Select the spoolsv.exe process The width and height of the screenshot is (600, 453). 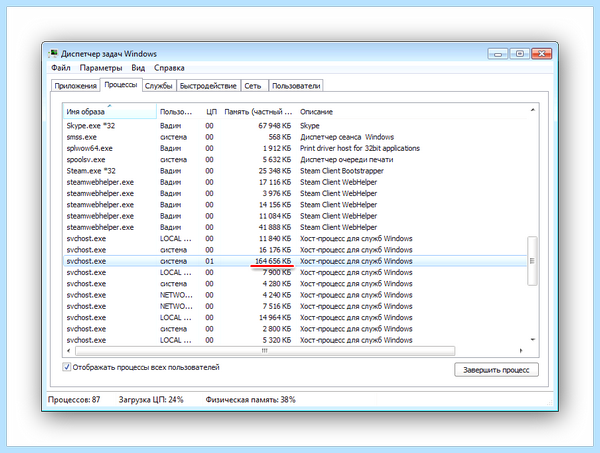click(295, 160)
